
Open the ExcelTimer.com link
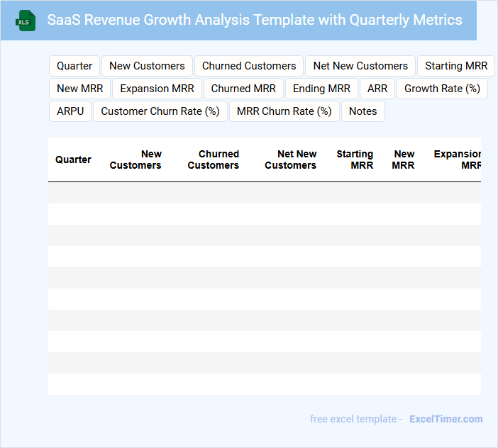coord(446,419)
